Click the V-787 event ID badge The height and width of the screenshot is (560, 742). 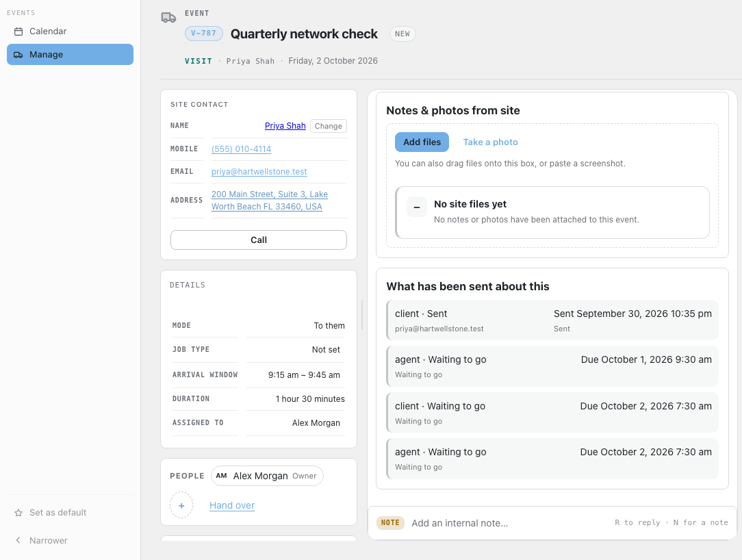(203, 34)
